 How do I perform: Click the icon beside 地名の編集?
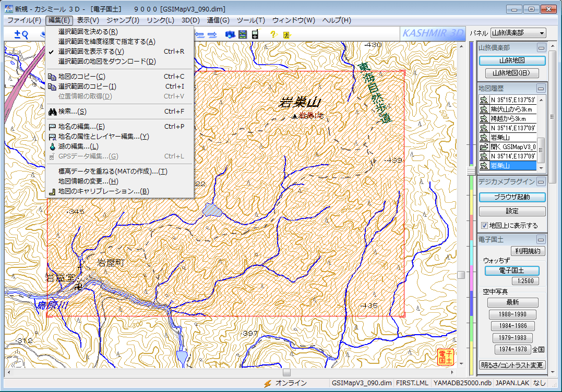pyautogui.click(x=52, y=127)
